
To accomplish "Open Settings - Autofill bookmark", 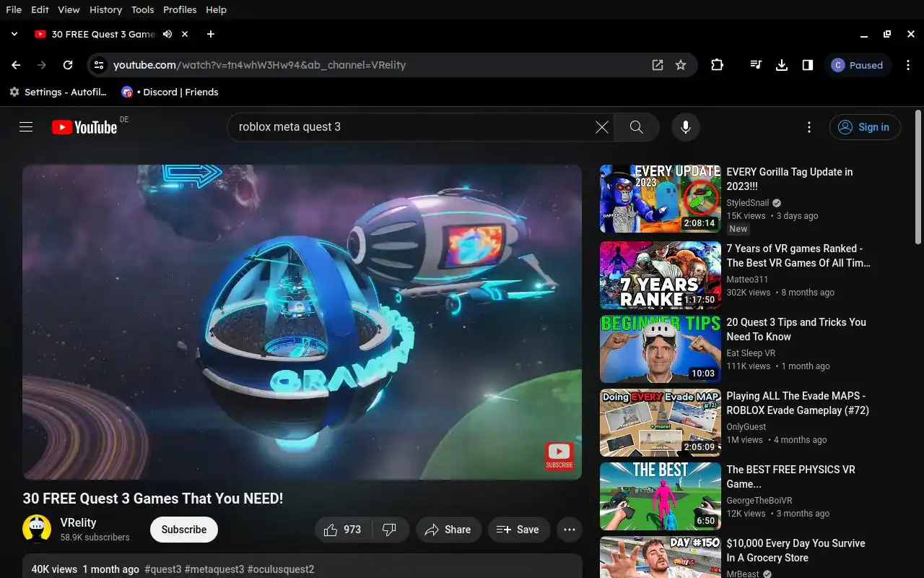I will point(58,92).
